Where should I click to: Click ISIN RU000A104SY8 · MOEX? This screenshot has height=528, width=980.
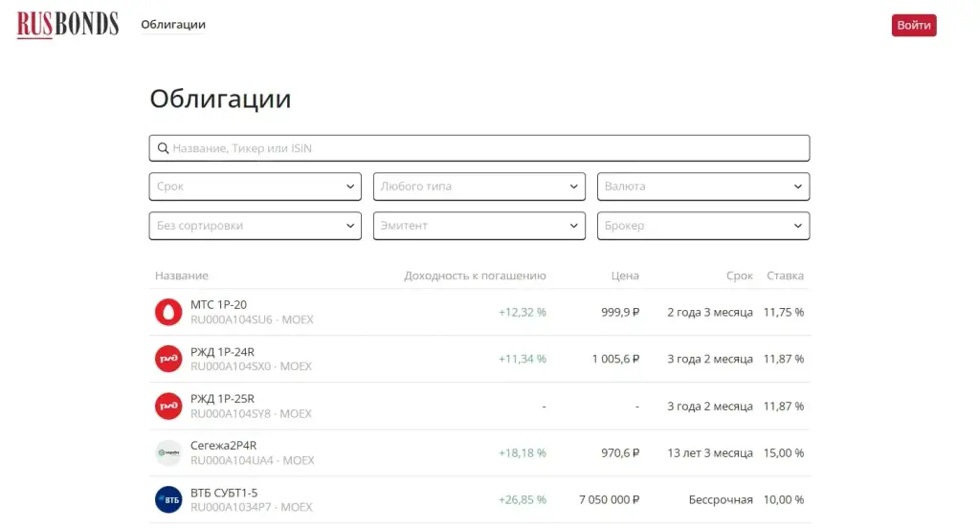(252, 413)
